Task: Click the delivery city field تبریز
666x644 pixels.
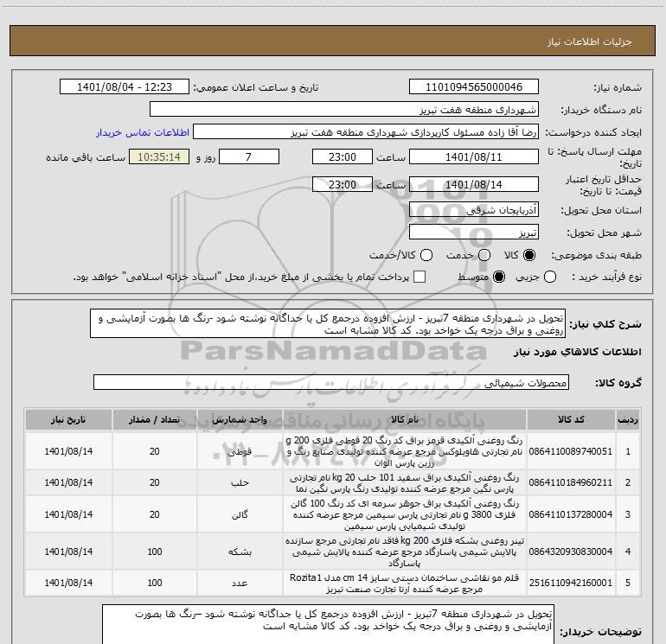Action: pyautogui.click(x=474, y=233)
